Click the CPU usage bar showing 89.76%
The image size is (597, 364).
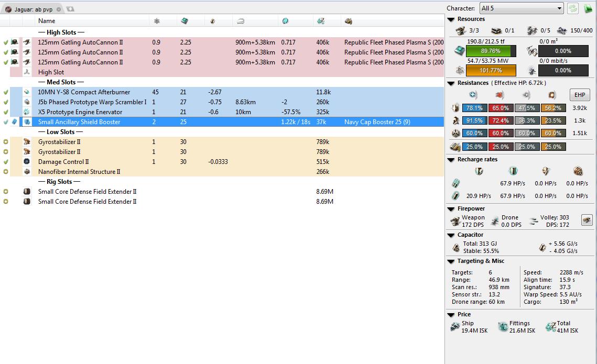pyautogui.click(x=491, y=51)
